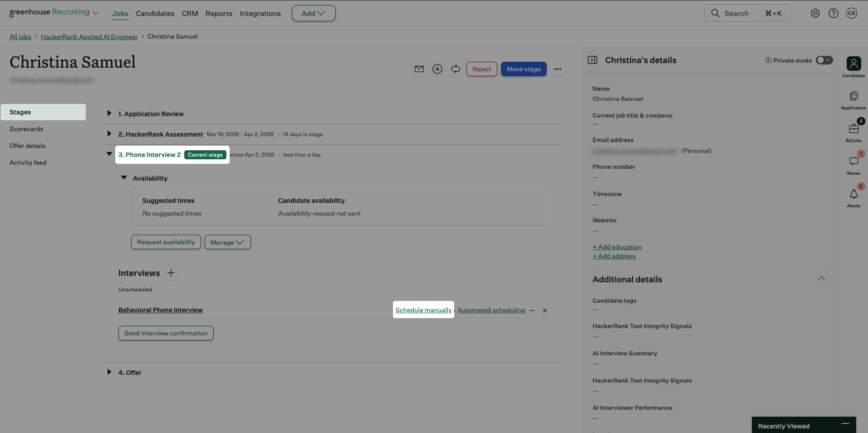Open the CS user avatar menu
The width and height of the screenshot is (868, 433).
click(852, 13)
